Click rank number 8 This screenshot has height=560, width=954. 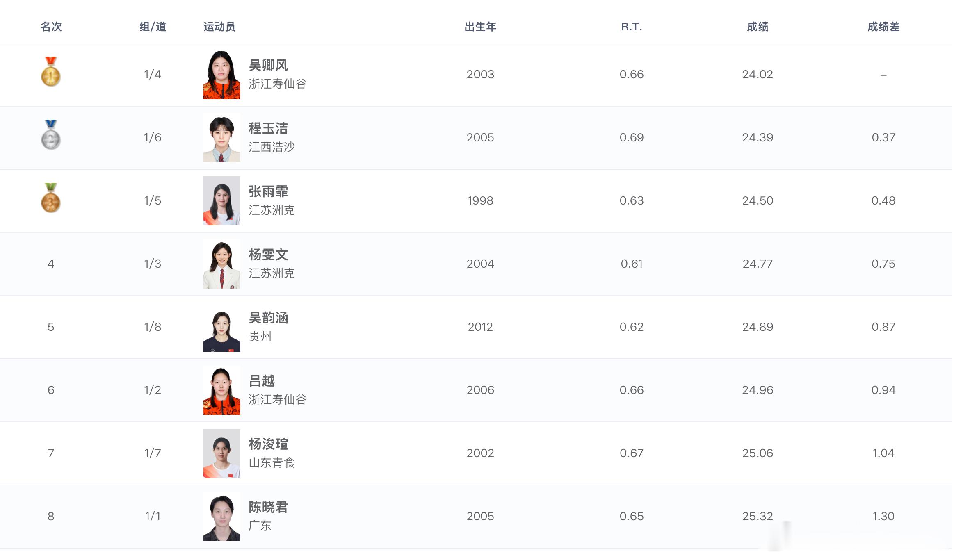click(51, 517)
